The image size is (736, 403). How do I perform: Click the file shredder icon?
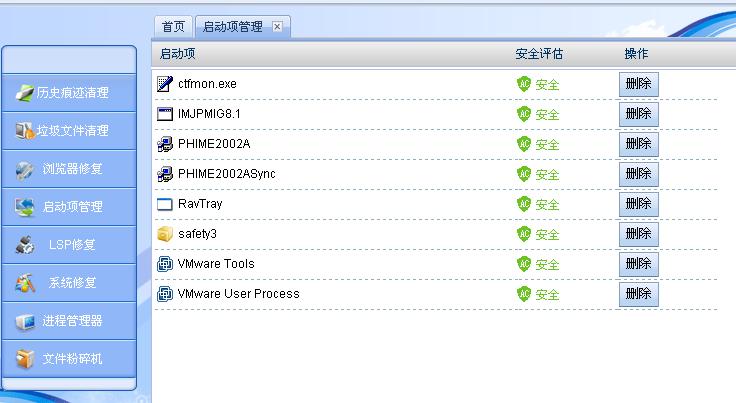pos(25,359)
